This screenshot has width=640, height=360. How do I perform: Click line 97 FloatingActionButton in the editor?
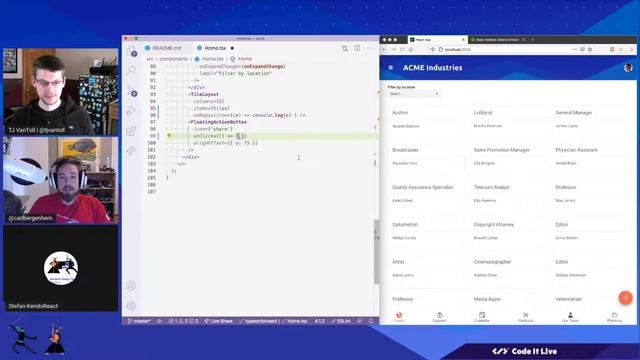[218, 122]
